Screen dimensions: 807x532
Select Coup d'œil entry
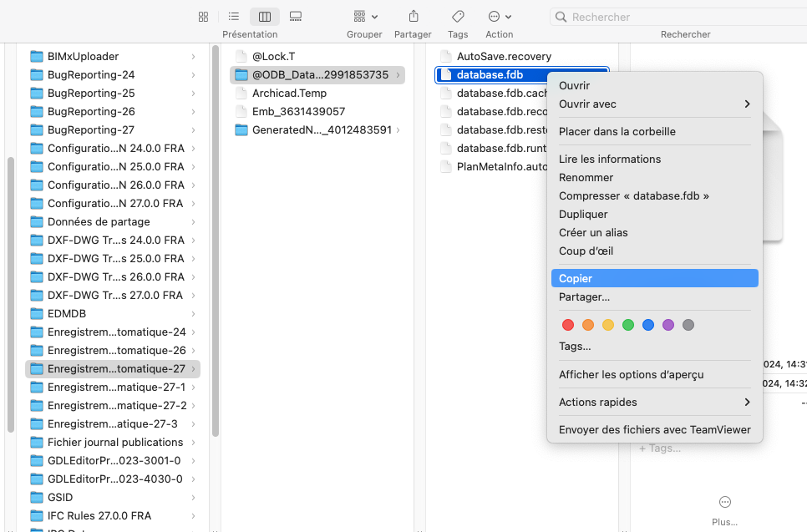click(655, 251)
